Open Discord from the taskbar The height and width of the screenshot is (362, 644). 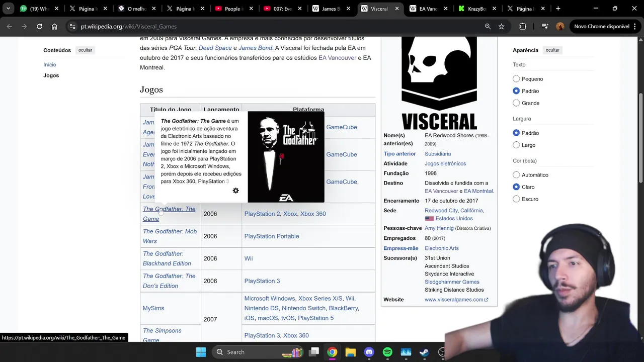click(x=369, y=352)
